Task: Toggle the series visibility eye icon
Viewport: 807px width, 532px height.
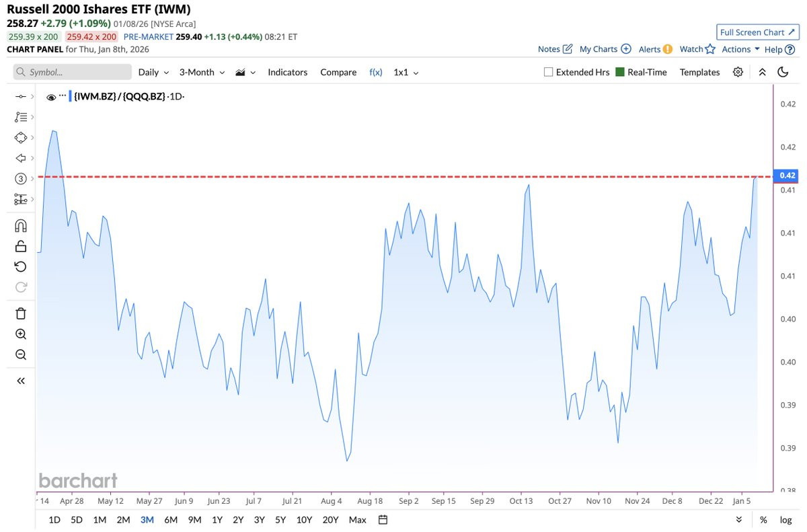Action: coord(51,97)
